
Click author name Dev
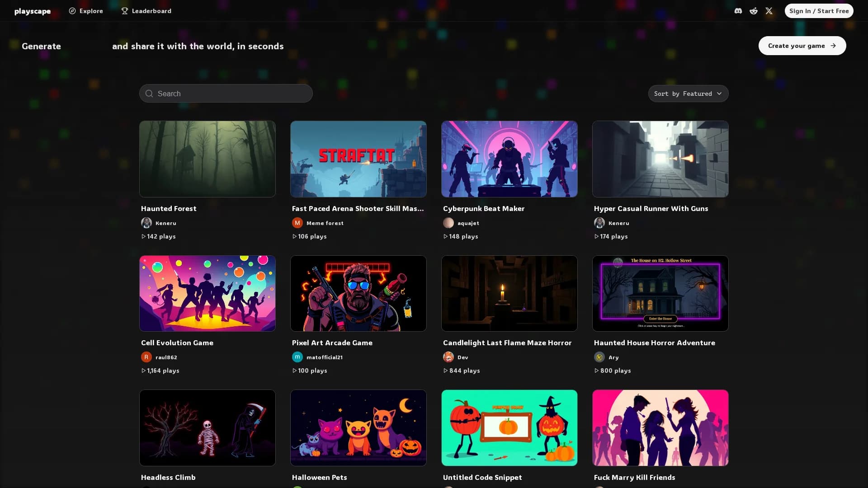pos(463,357)
